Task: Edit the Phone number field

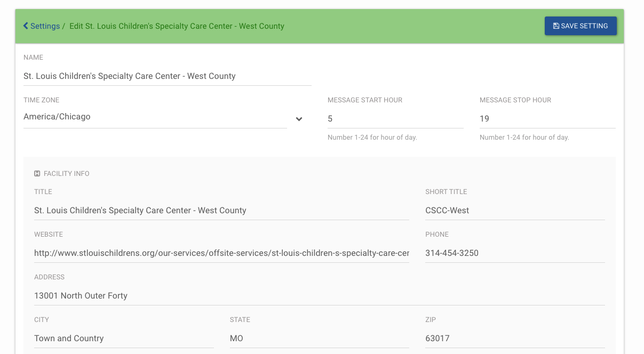Action: tap(514, 253)
